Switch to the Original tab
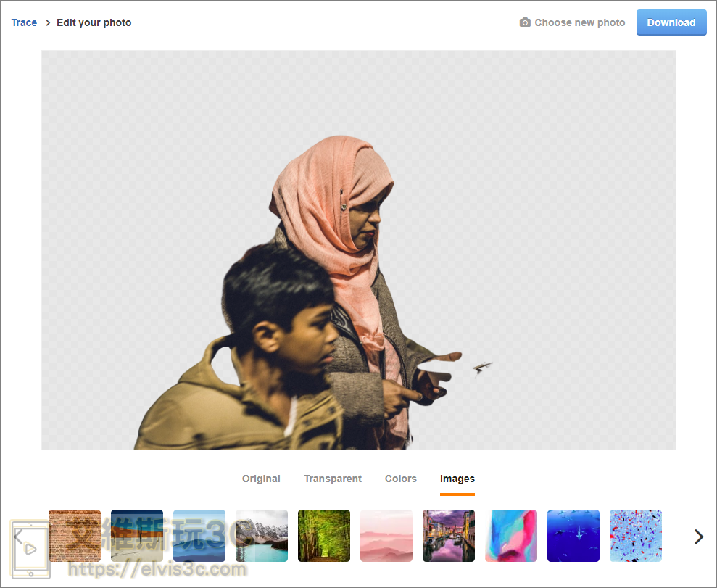The width and height of the screenshot is (717, 588). (x=261, y=479)
